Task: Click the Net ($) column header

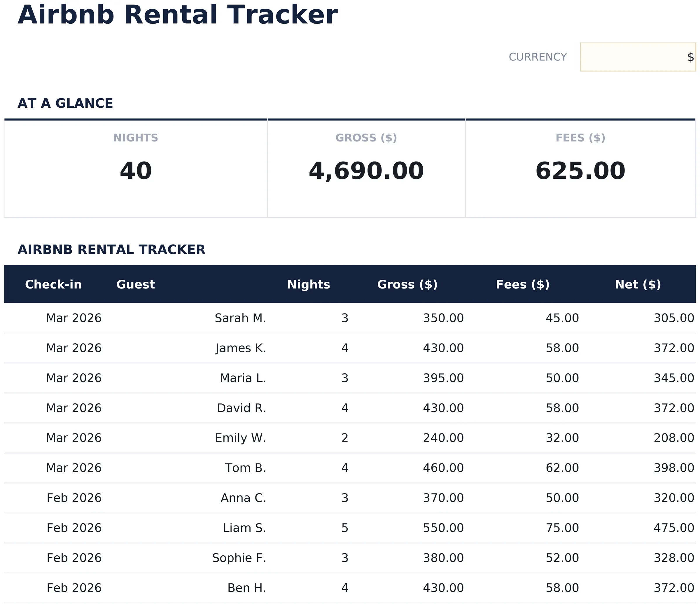Action: tap(638, 284)
